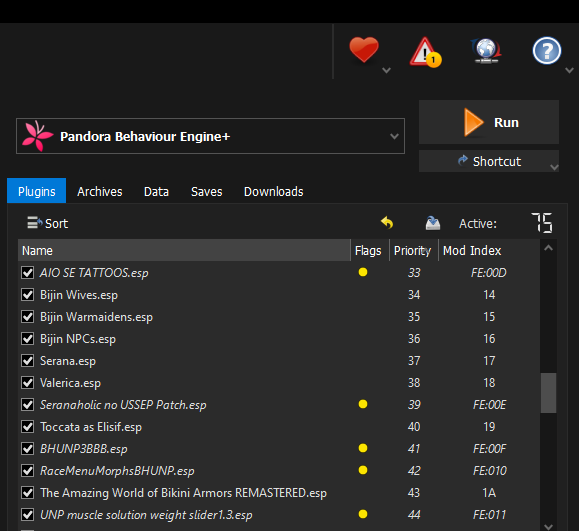Click the plugin list scrollbar thumb

pyautogui.click(x=548, y=393)
